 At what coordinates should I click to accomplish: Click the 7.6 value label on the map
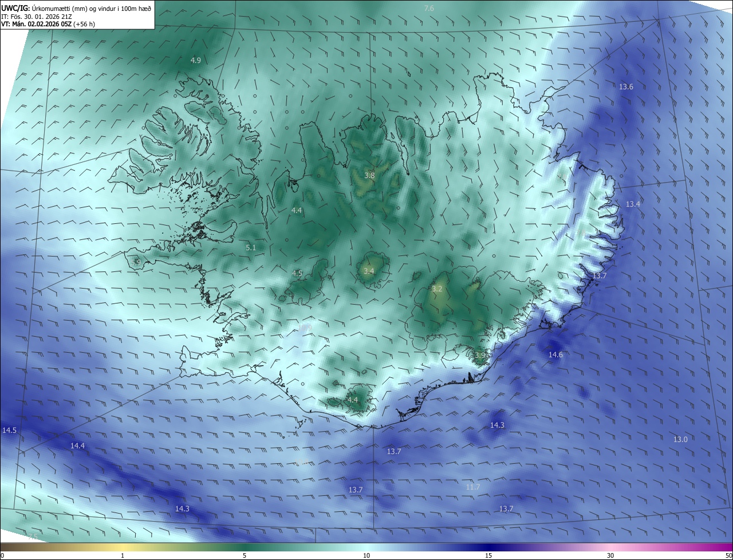429,8
